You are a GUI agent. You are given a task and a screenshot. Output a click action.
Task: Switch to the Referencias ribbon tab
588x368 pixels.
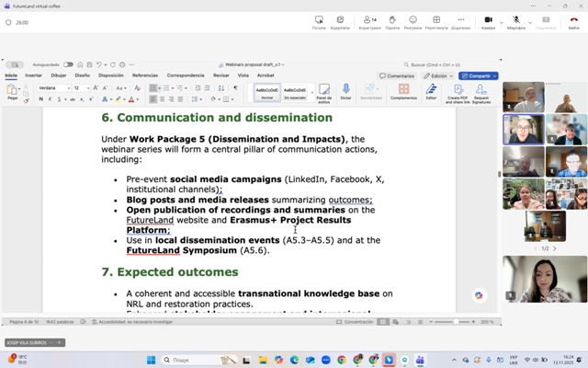144,75
